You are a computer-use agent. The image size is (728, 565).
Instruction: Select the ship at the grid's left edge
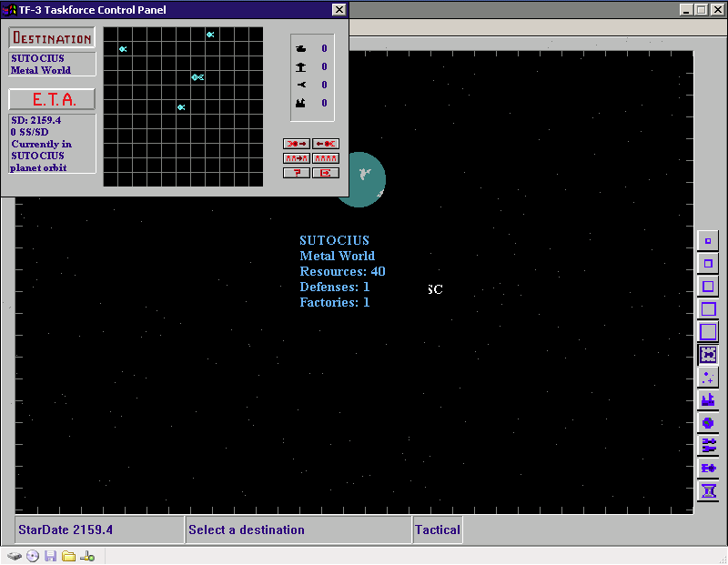(x=123, y=49)
